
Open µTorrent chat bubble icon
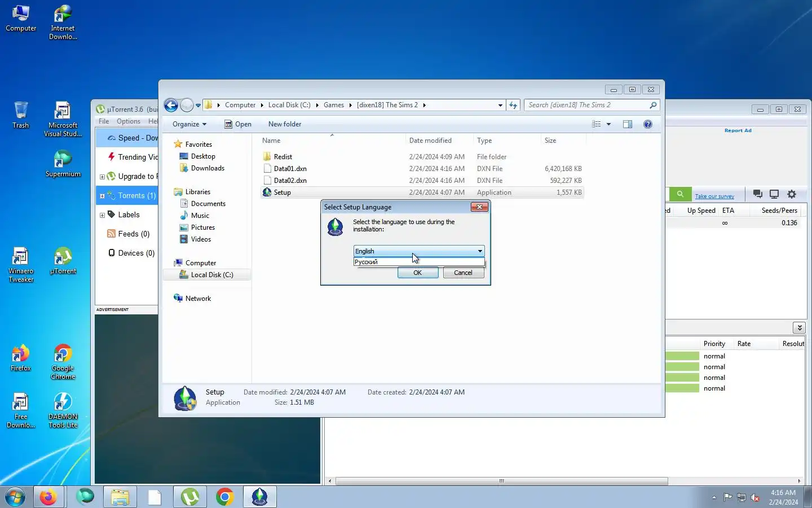coord(757,194)
